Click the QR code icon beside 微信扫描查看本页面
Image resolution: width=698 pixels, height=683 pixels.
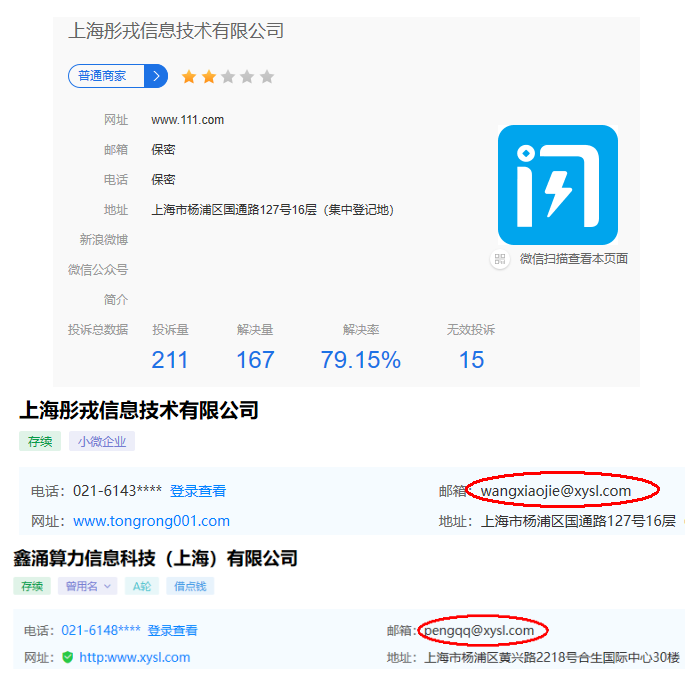point(500,259)
